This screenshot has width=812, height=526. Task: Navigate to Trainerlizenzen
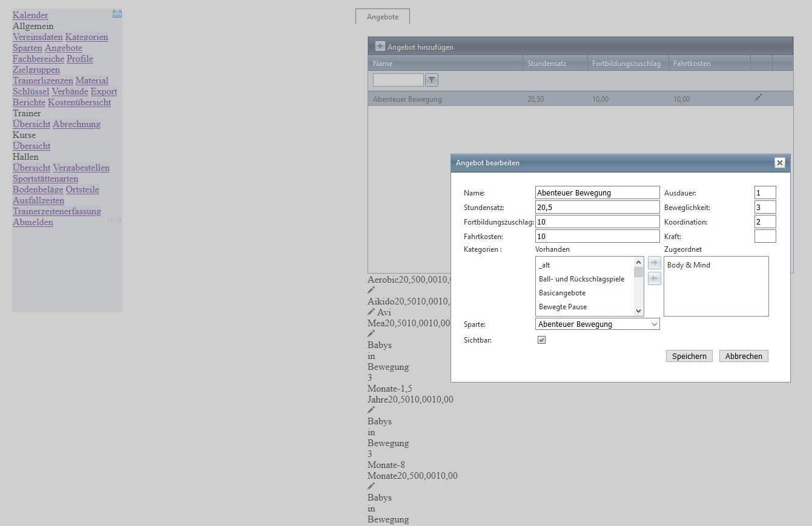(x=43, y=81)
